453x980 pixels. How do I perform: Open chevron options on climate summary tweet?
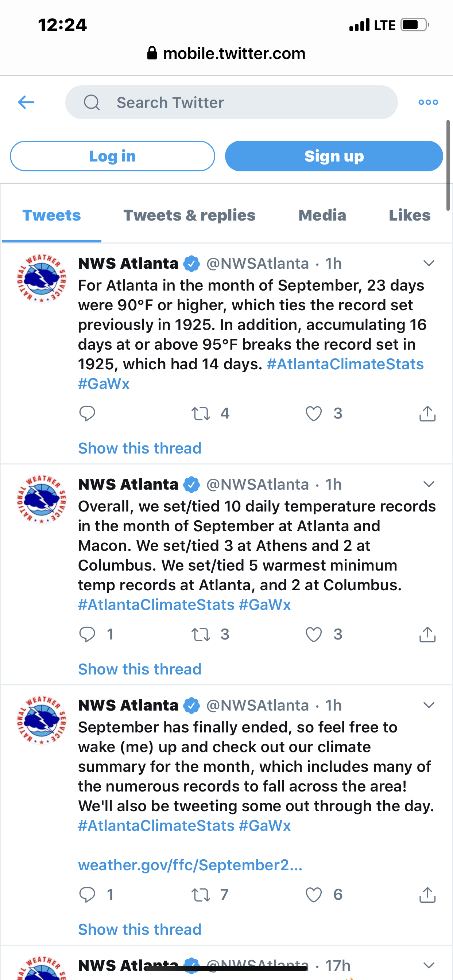[x=429, y=705]
